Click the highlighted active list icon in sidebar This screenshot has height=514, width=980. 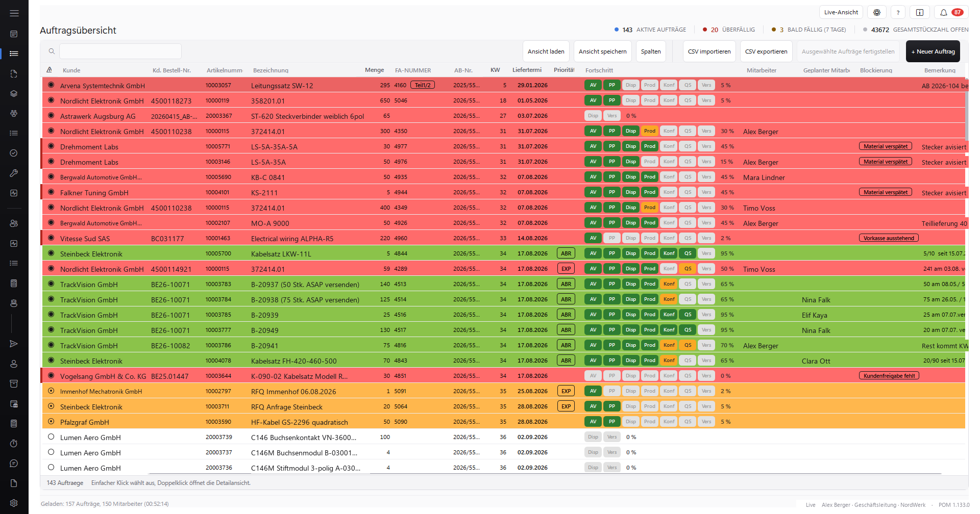click(14, 54)
